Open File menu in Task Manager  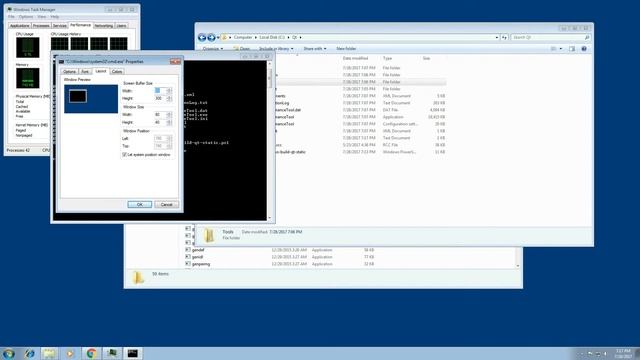click(11, 17)
